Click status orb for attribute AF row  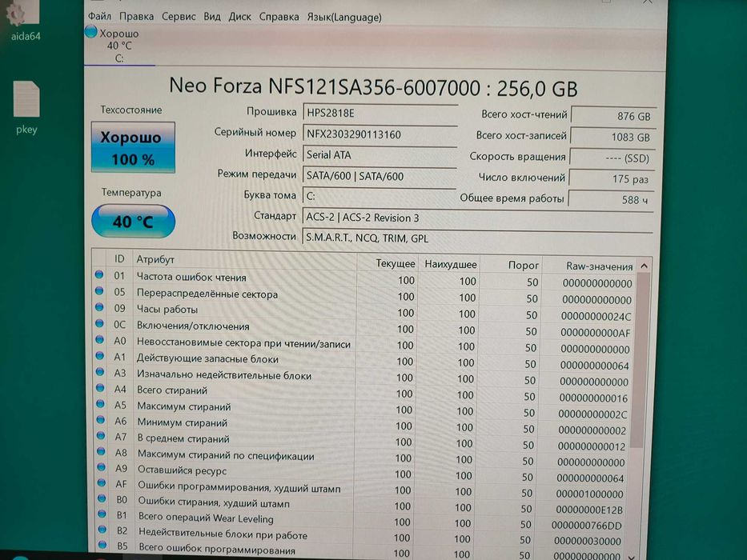(x=102, y=483)
